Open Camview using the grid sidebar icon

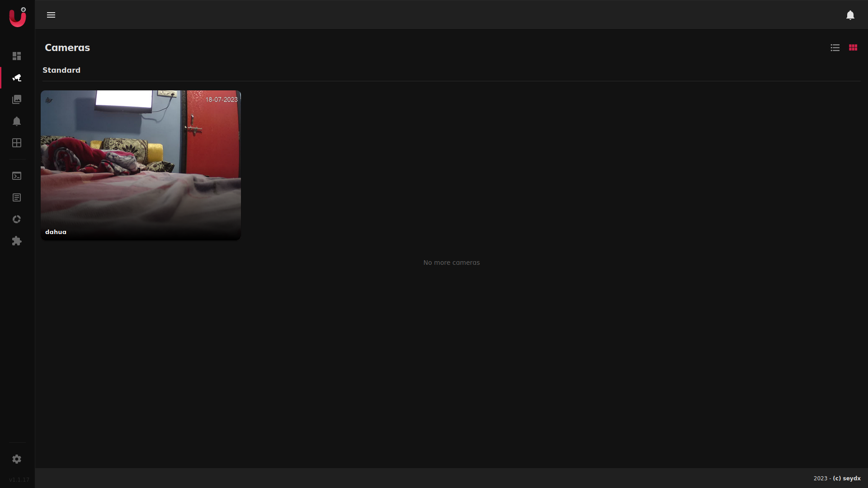pos(17,143)
